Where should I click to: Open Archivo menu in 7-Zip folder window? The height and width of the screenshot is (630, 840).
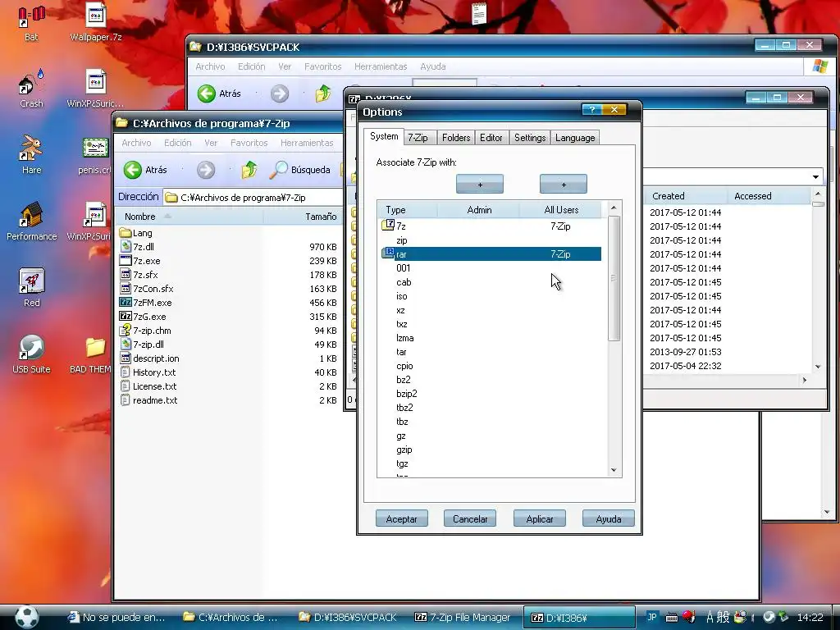[136, 143]
